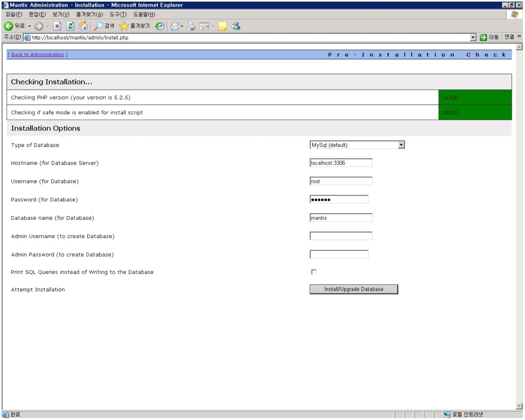Click the 'Checking PHP version' row text
Image resolution: width=525 pixels, height=420 pixels.
(x=71, y=98)
